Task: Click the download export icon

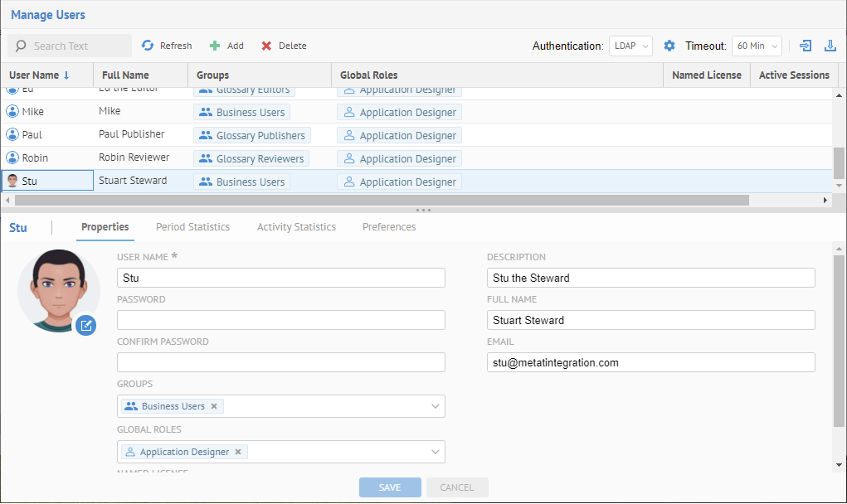Action: coord(830,46)
